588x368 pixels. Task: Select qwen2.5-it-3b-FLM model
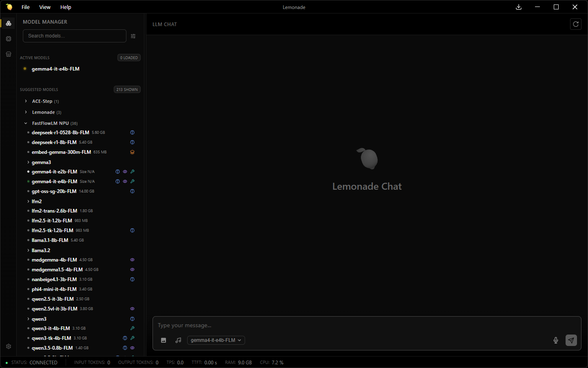pyautogui.click(x=53, y=299)
